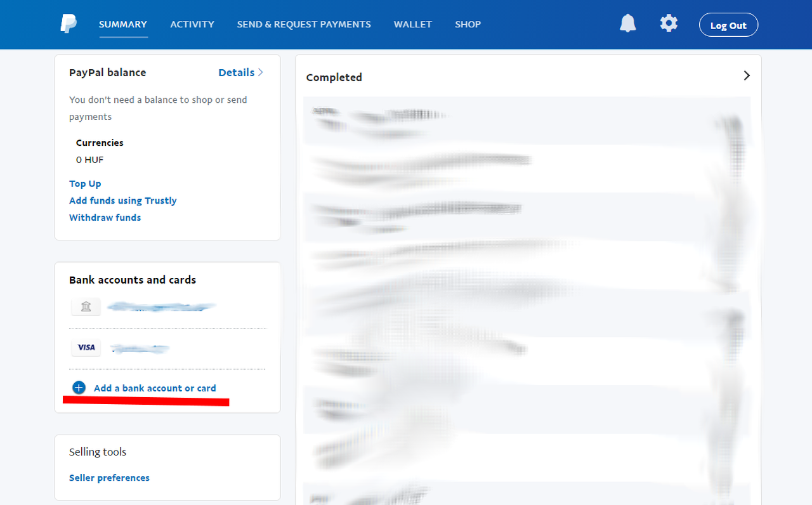812x505 pixels.
Task: Click the Top Up link
Action: pos(85,183)
